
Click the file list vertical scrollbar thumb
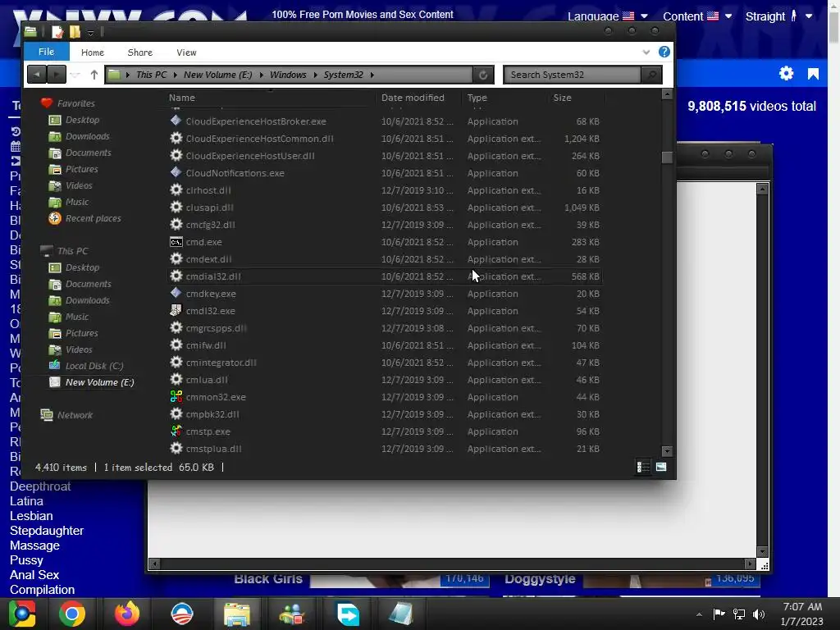(667, 157)
